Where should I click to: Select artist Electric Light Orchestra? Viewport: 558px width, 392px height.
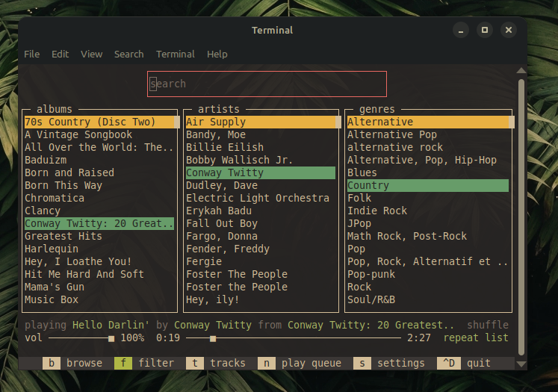coord(261,198)
